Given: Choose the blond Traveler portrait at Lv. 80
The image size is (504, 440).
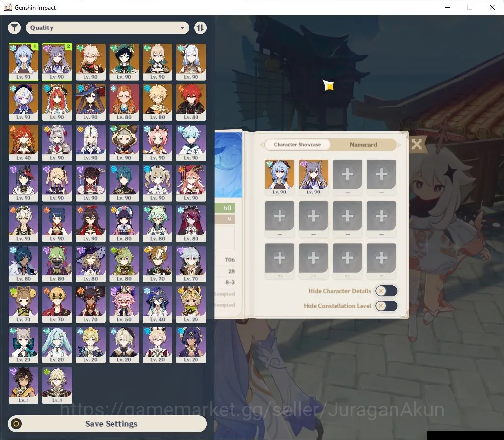Looking at the screenshot, I should [158, 103].
